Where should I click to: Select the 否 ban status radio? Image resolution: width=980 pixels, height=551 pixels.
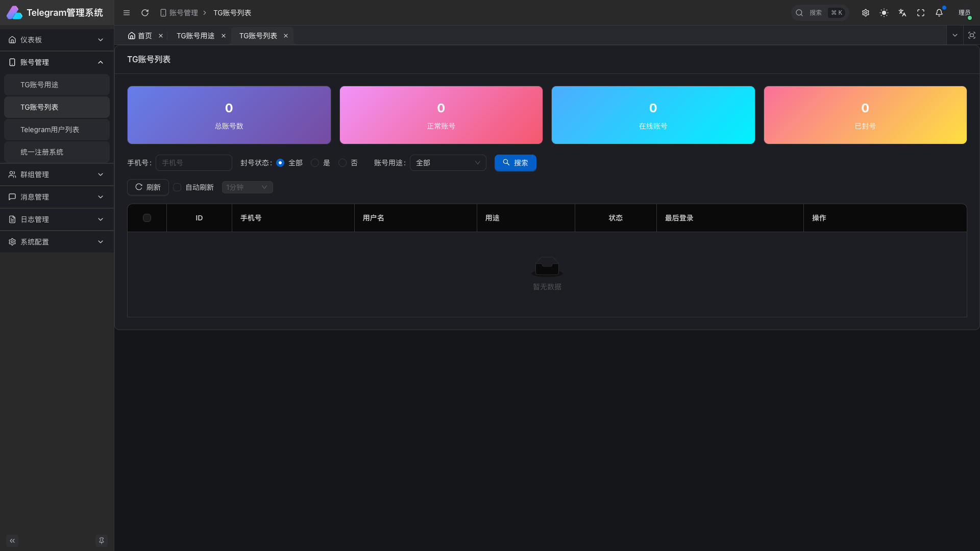point(342,163)
